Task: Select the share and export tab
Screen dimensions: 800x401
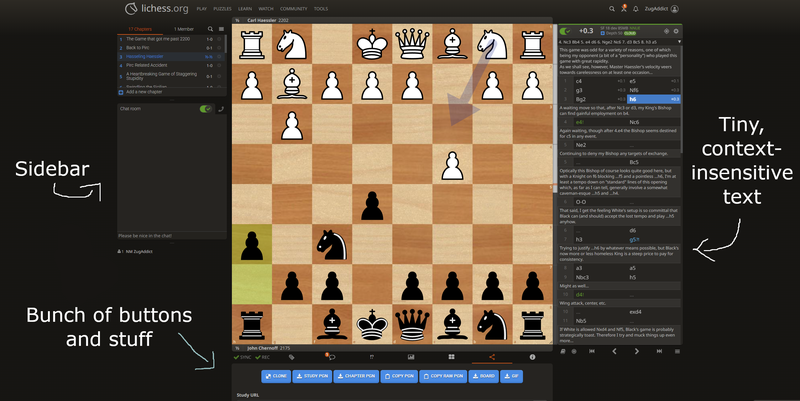Action: (x=492, y=357)
